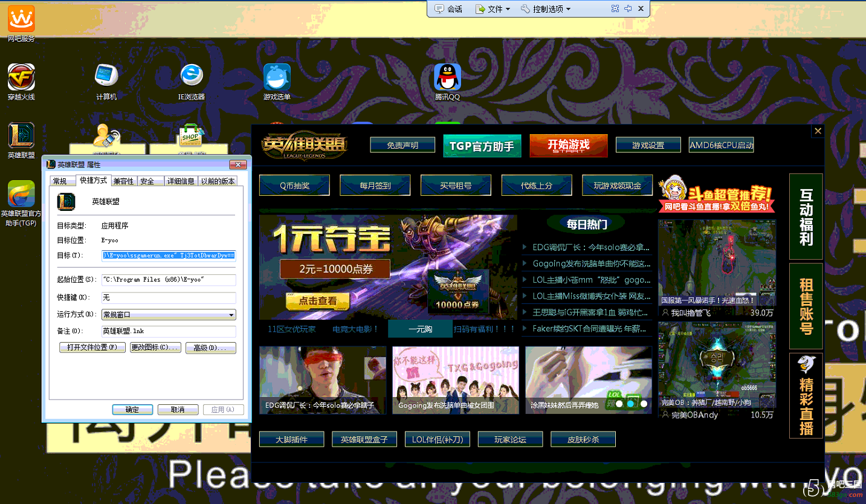Click the 斗鱼超管推荐 banner icon
This screenshot has height=504, width=866.
point(717,194)
